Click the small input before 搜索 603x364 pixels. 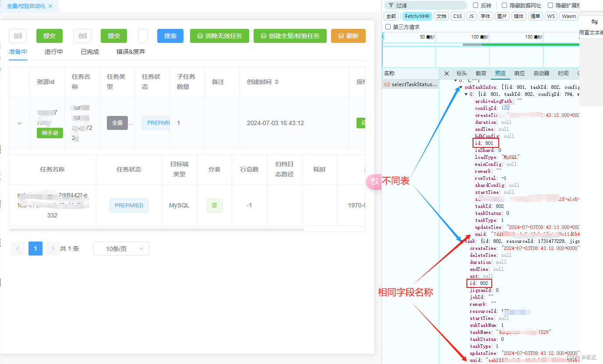tap(143, 36)
